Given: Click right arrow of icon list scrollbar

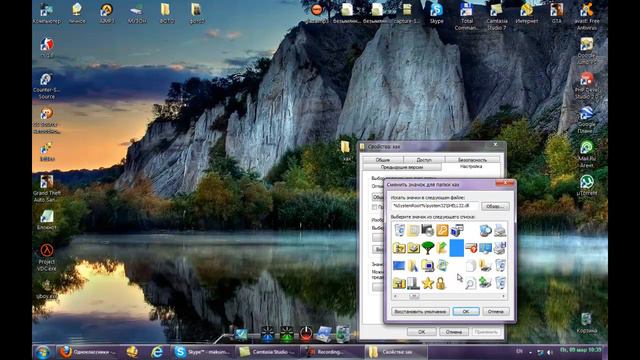Looking at the screenshot, I should pyautogui.click(x=504, y=296).
